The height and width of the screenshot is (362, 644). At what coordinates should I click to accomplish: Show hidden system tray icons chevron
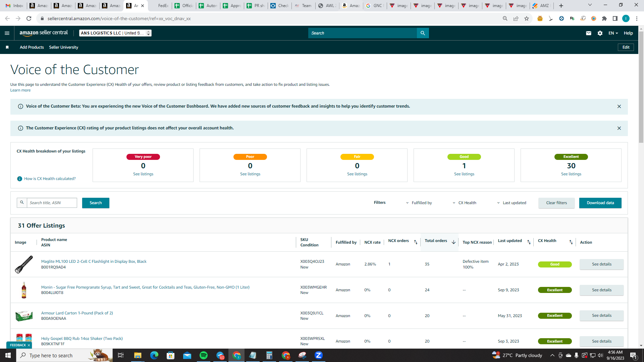(x=552, y=355)
